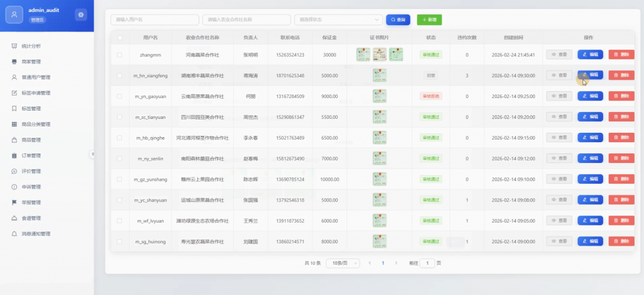This screenshot has height=295, width=644.
Task: Click page number 1 in pagination
Action: tap(383, 263)
